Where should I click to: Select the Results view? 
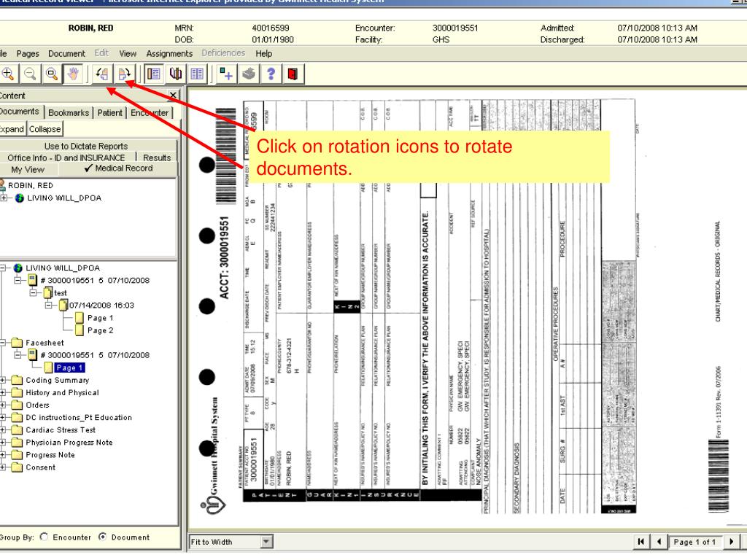point(157,157)
